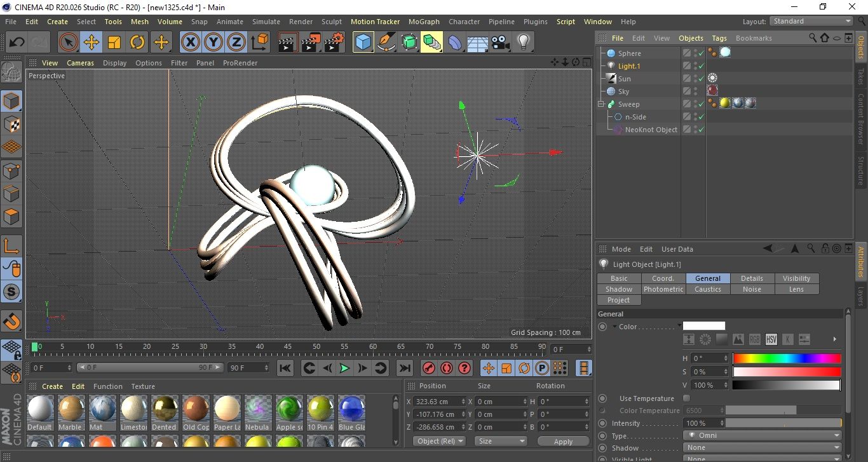Click the Coordinate System icon
868x462 pixels.
pos(259,43)
